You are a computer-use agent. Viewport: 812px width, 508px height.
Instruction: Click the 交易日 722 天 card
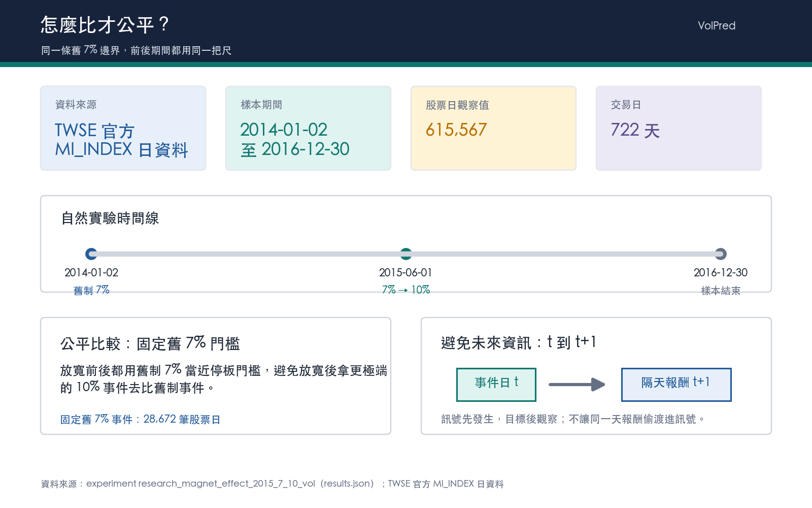pyautogui.click(x=679, y=128)
